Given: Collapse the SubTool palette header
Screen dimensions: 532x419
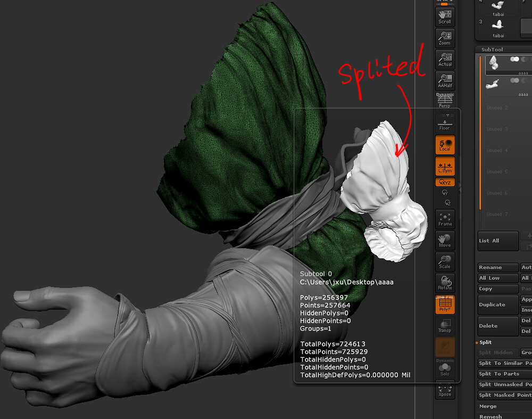Looking at the screenshot, I should click(x=492, y=50).
